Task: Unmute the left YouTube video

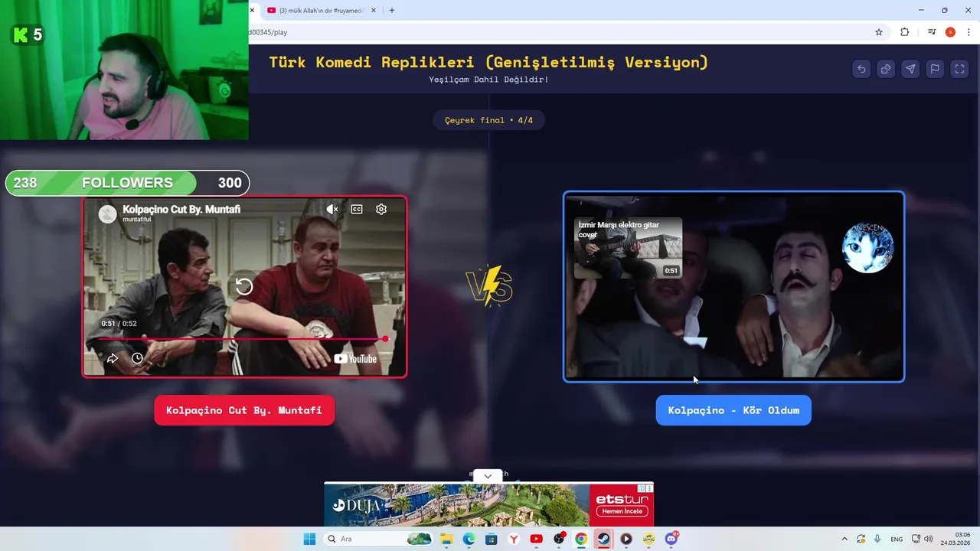Action: (332, 209)
